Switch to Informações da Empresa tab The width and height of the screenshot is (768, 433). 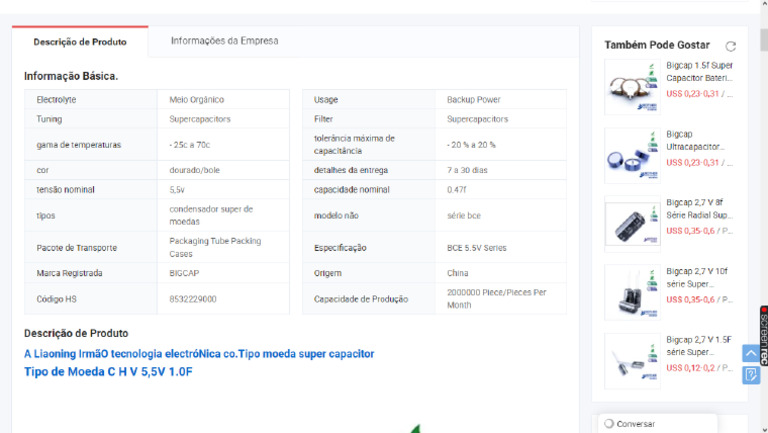(224, 41)
